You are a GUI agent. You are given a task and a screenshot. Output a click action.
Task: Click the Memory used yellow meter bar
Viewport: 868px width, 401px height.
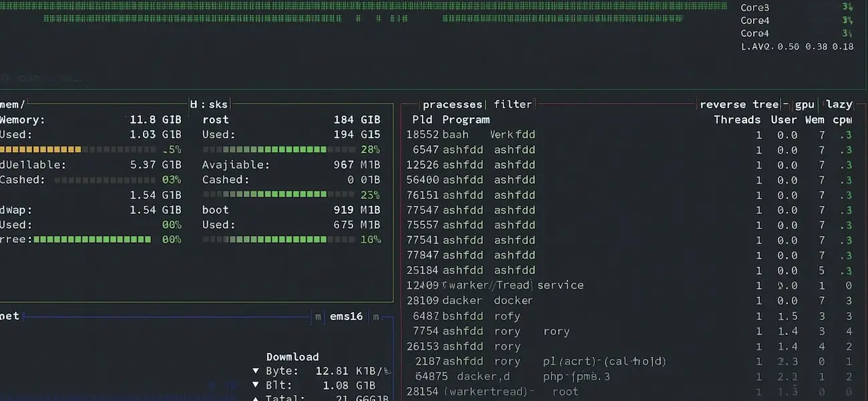tap(40, 150)
